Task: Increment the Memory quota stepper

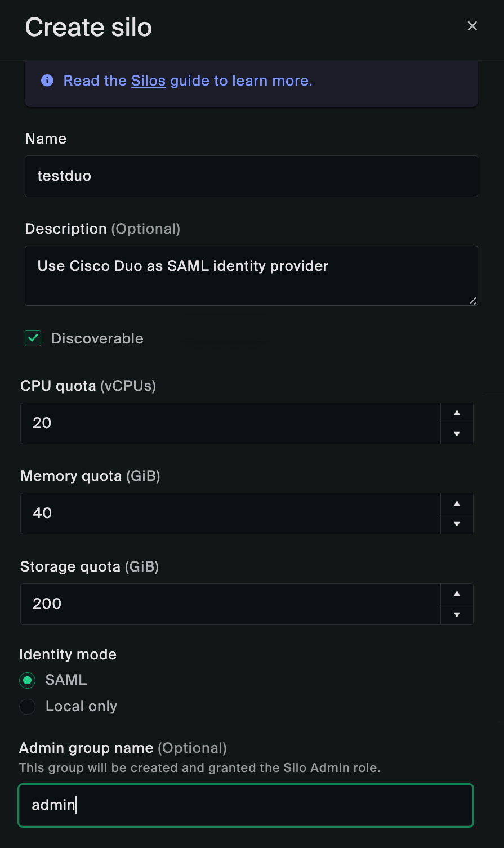Action: click(x=457, y=503)
